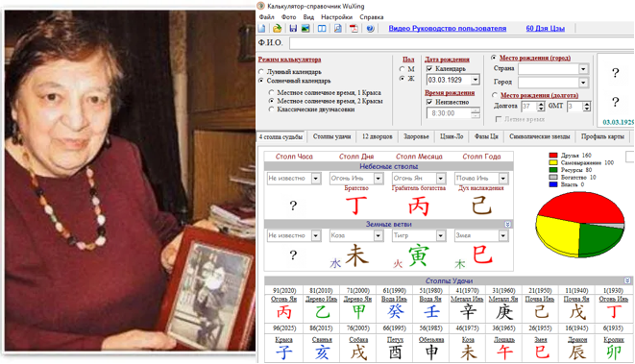
Task: Open the Змея year branch dropdown
Action: 503,235
